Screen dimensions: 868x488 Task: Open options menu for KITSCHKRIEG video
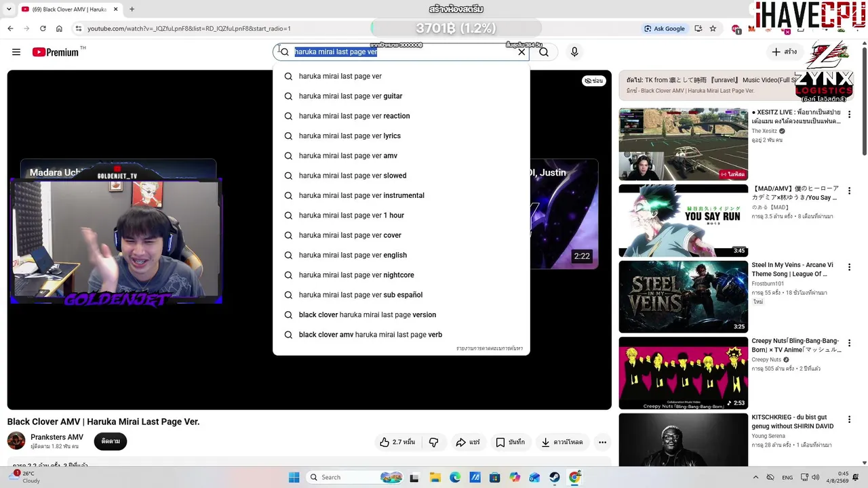click(x=849, y=420)
